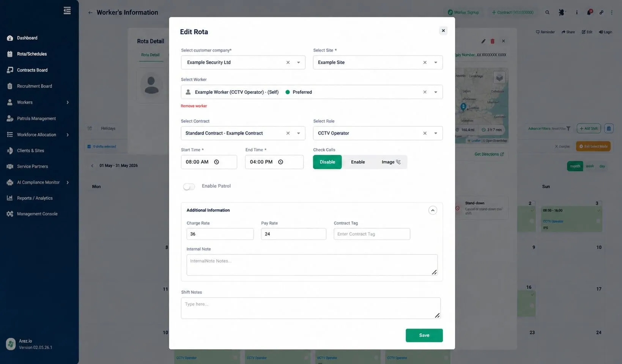Screen dimensions: 622x364
Task: Switch calendar to week view
Action: pyautogui.click(x=590, y=166)
